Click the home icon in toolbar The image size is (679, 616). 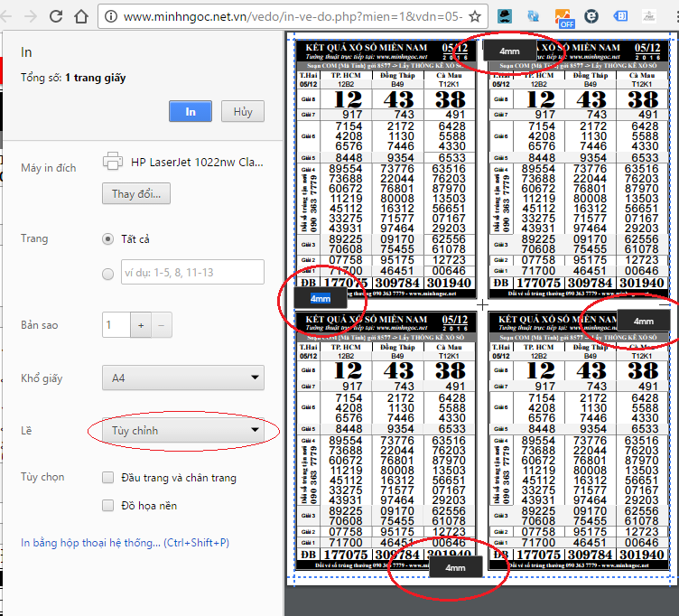81,16
